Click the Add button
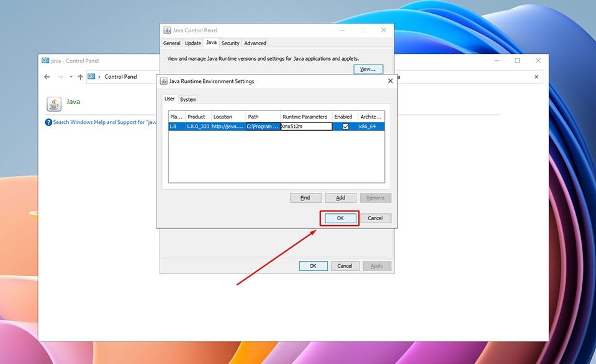The height and width of the screenshot is (364, 596). point(340,198)
